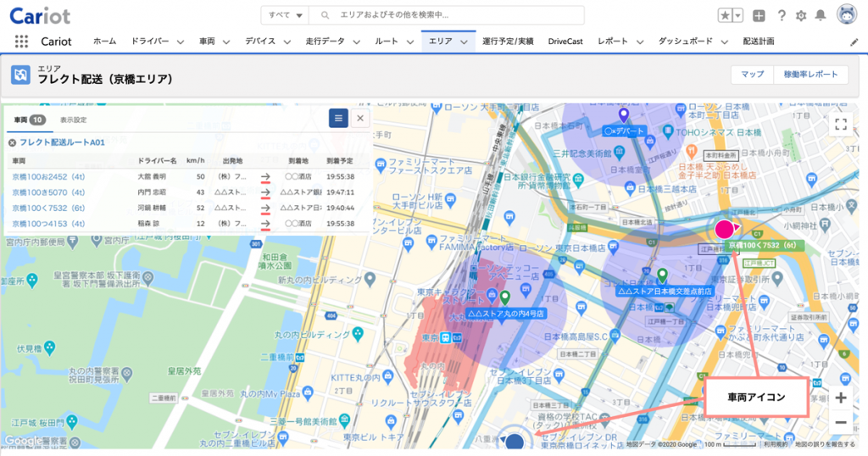Open the favorites list dropdown arrow
The height and width of the screenshot is (456, 868).
[738, 15]
